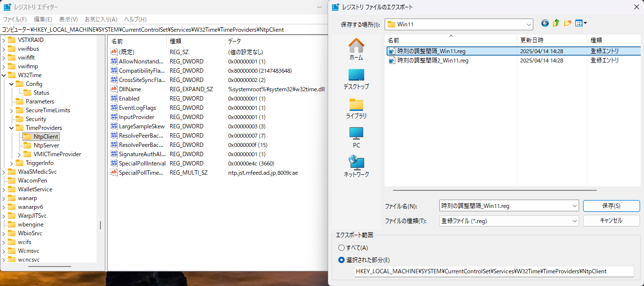
Task: Expand the SecureTimeLimits tree node
Action: (x=12, y=110)
